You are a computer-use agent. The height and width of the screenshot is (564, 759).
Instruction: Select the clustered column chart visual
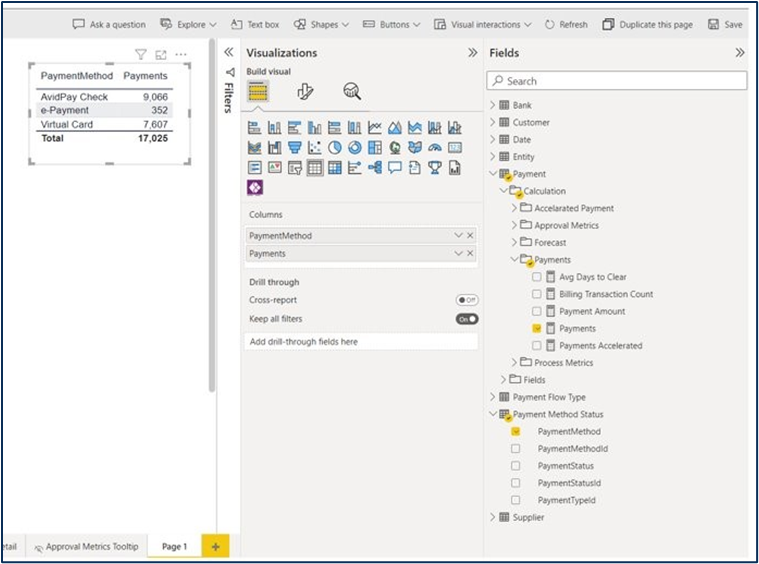[x=315, y=128]
